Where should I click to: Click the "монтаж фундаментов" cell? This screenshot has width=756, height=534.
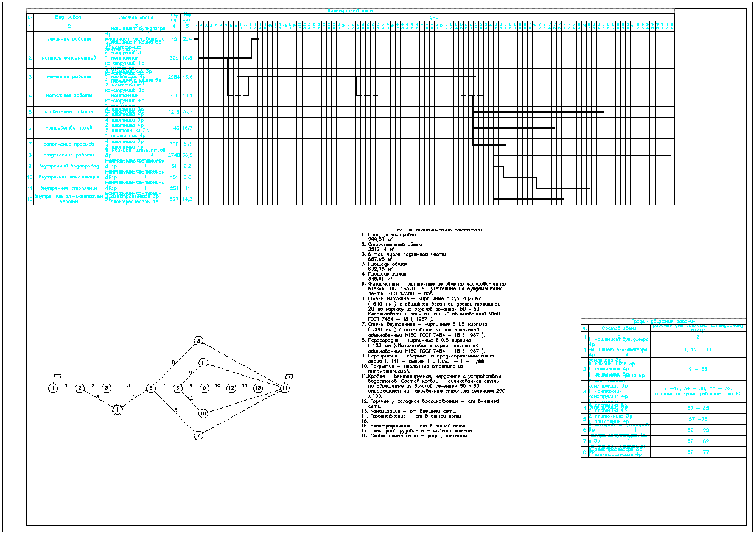pyautogui.click(x=69, y=58)
